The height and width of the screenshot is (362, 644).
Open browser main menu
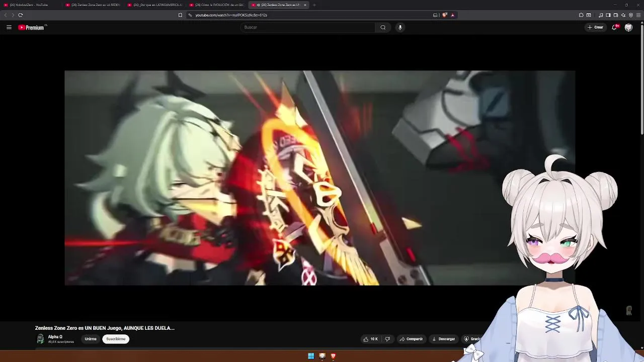pyautogui.click(x=639, y=15)
